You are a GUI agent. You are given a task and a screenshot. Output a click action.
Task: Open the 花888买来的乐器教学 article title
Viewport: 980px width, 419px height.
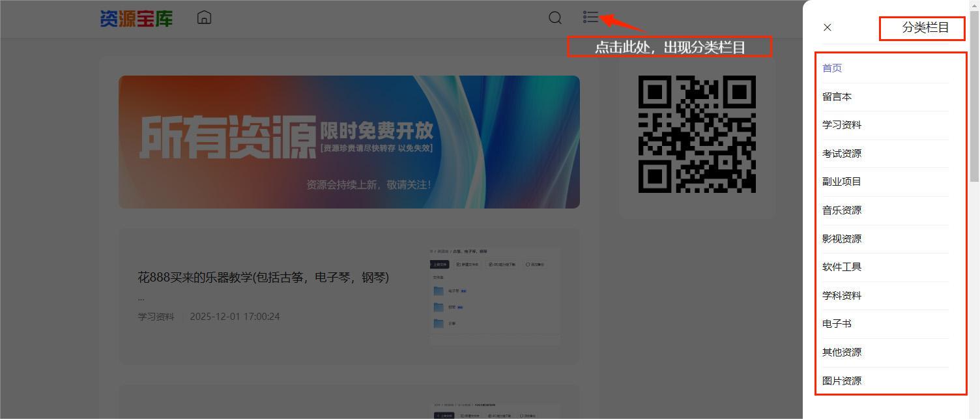263,278
